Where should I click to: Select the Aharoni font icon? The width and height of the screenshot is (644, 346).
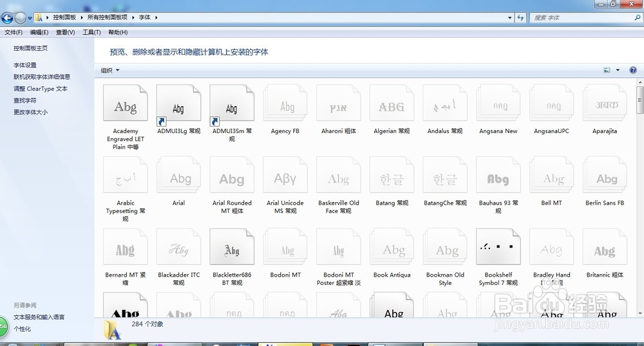pyautogui.click(x=339, y=104)
